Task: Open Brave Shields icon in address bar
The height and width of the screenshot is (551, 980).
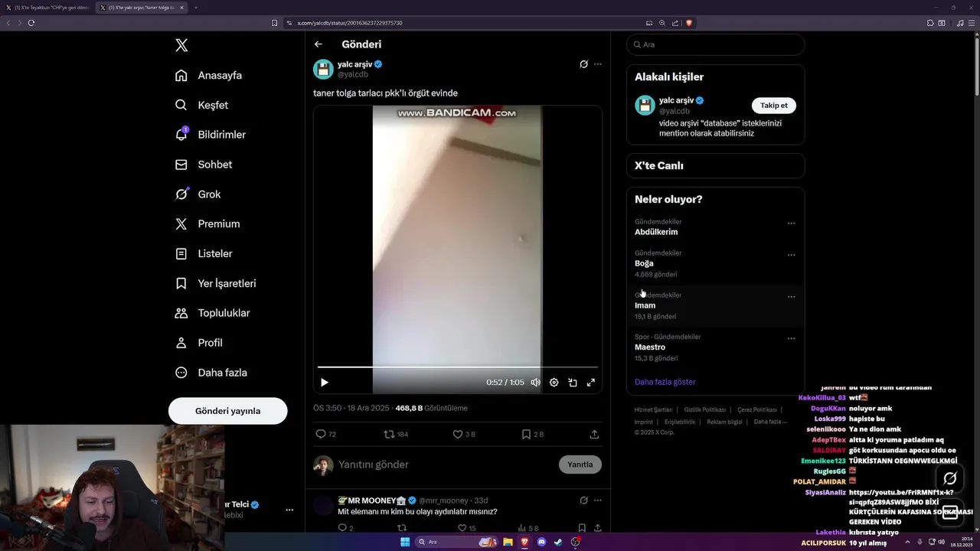Action: pyautogui.click(x=689, y=23)
